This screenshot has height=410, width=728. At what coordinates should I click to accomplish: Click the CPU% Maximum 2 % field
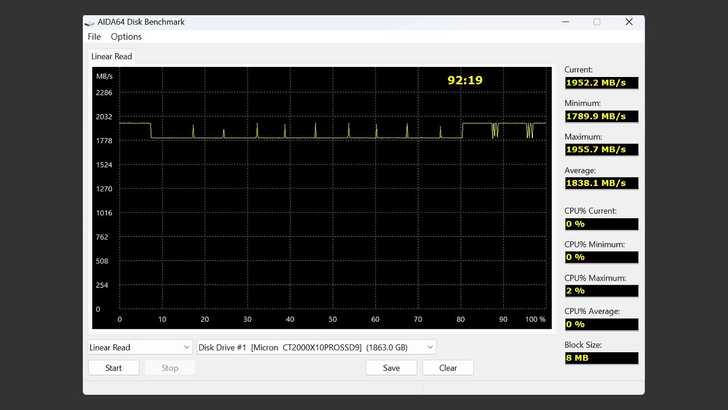point(600,290)
